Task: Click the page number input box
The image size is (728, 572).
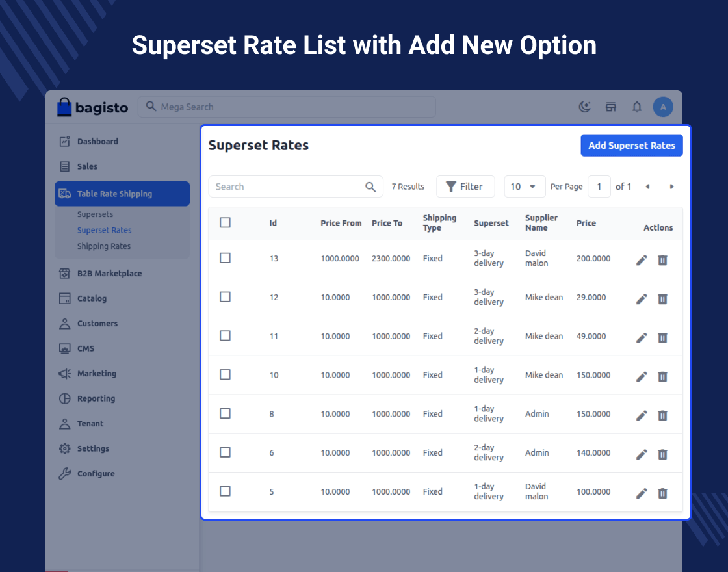Action: coord(599,187)
